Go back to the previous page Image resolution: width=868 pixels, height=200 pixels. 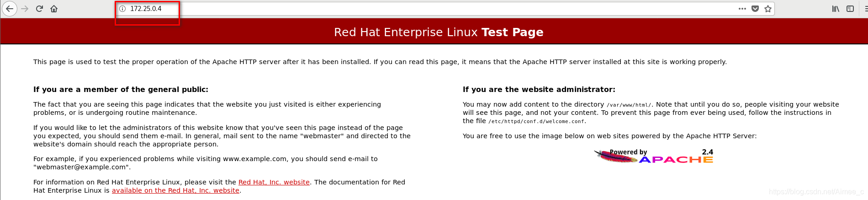pyautogui.click(x=9, y=9)
